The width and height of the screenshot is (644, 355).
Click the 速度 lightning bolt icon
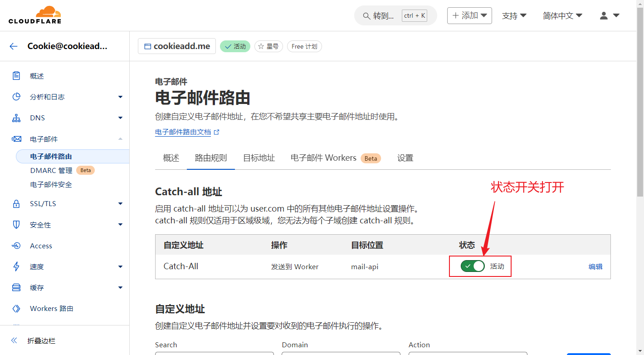point(16,266)
